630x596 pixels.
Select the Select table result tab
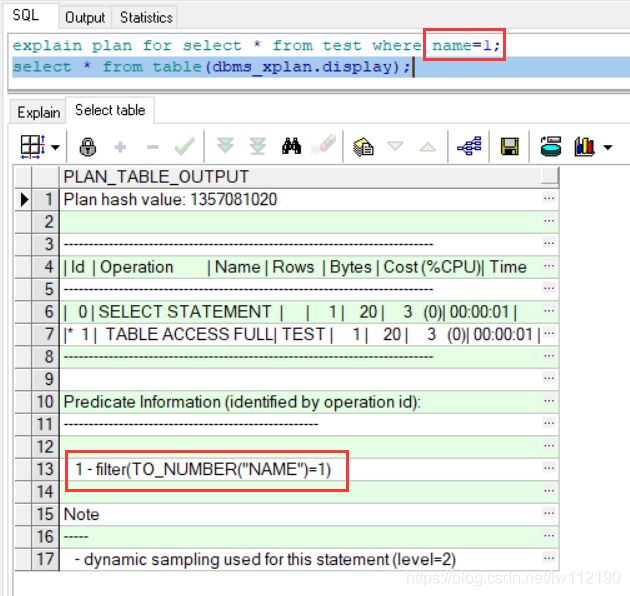tap(110, 110)
